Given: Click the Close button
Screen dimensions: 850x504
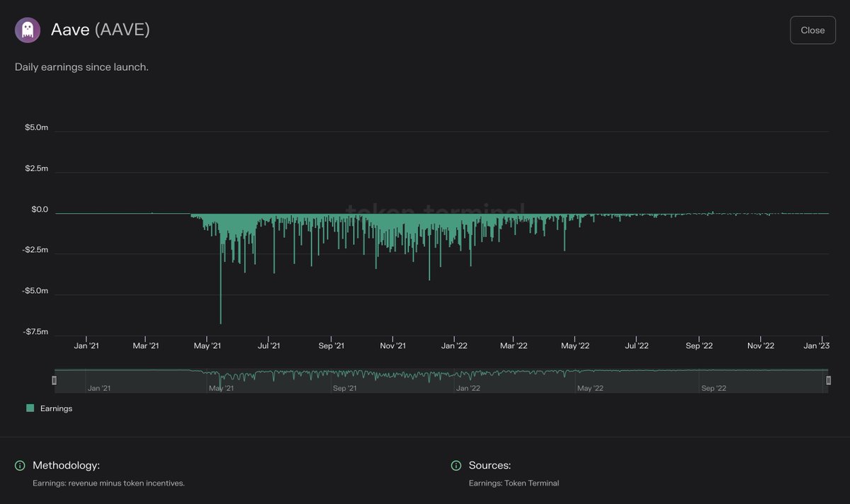Looking at the screenshot, I should point(812,30).
